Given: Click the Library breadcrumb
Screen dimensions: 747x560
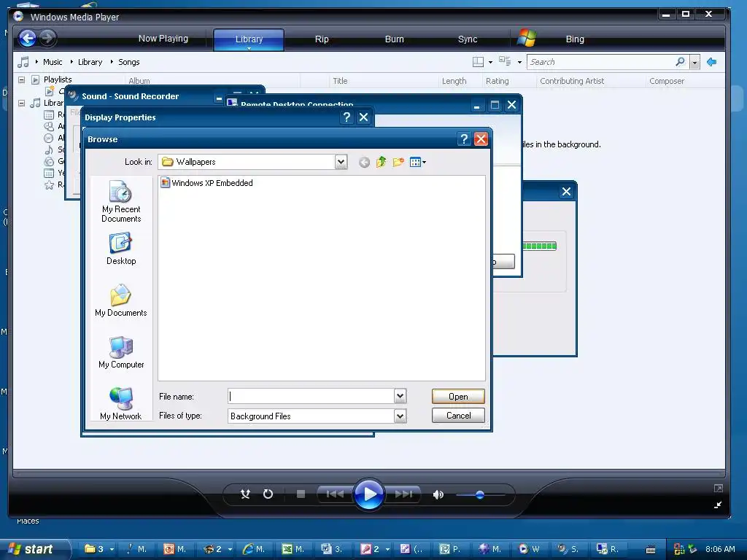Looking at the screenshot, I should tap(90, 62).
